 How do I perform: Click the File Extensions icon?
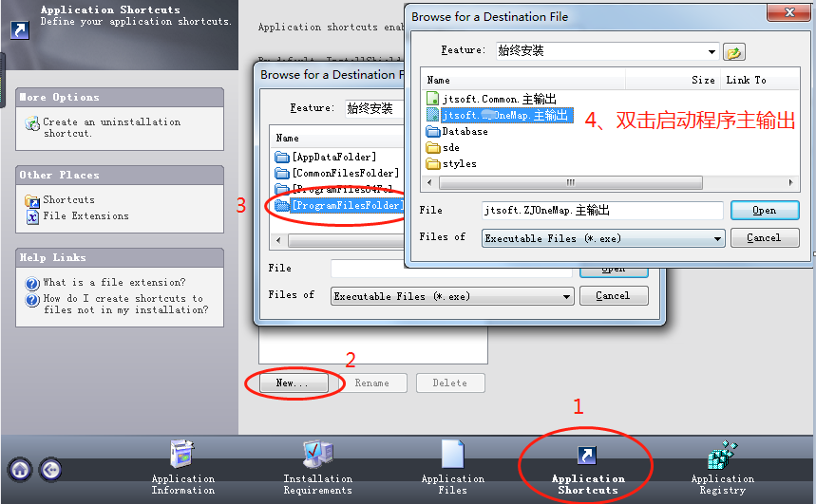32,216
